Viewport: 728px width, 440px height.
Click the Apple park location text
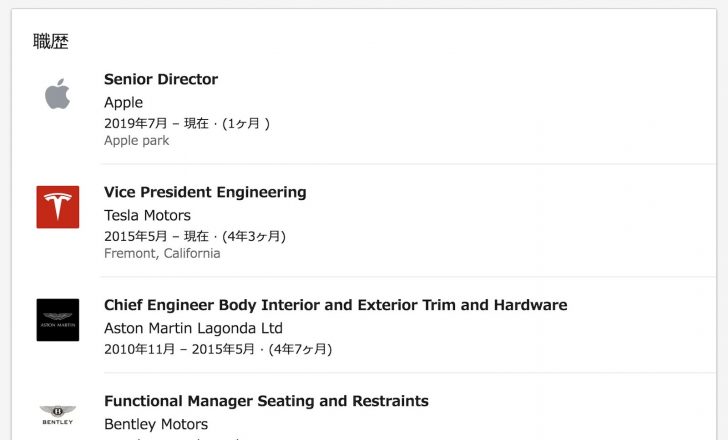click(x=136, y=141)
